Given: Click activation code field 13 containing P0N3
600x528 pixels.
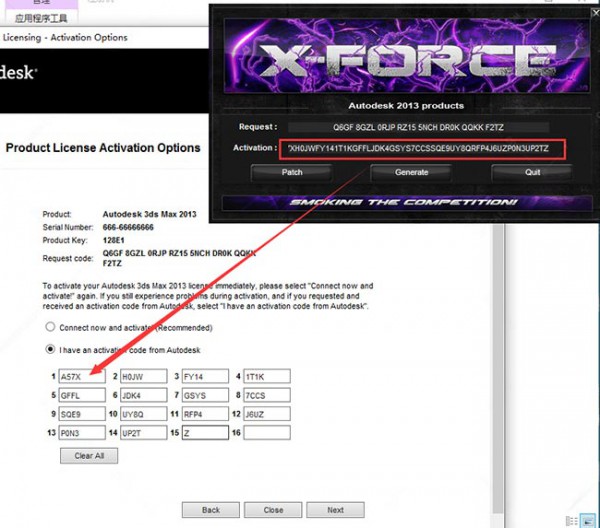Looking at the screenshot, I should click(82, 433).
